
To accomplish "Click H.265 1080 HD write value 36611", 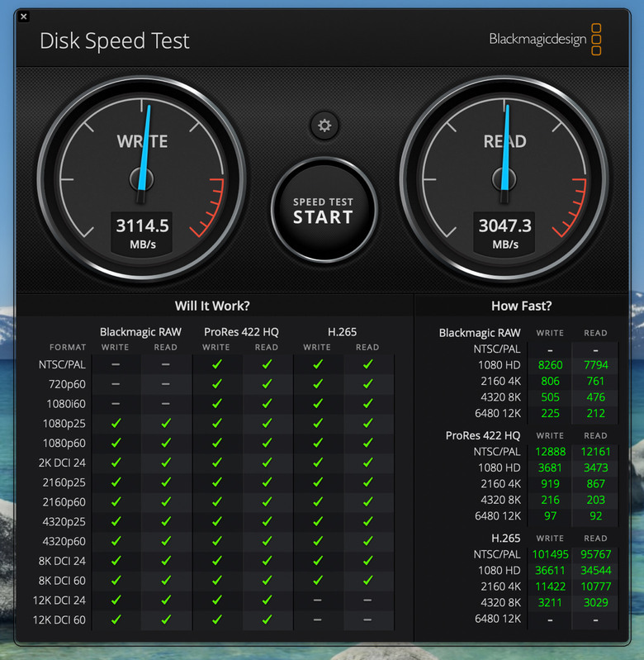I will 550,570.
